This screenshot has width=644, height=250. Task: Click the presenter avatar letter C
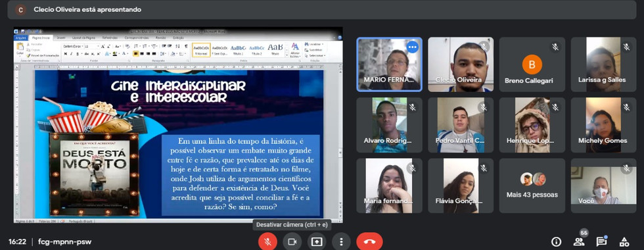coord(20,9)
